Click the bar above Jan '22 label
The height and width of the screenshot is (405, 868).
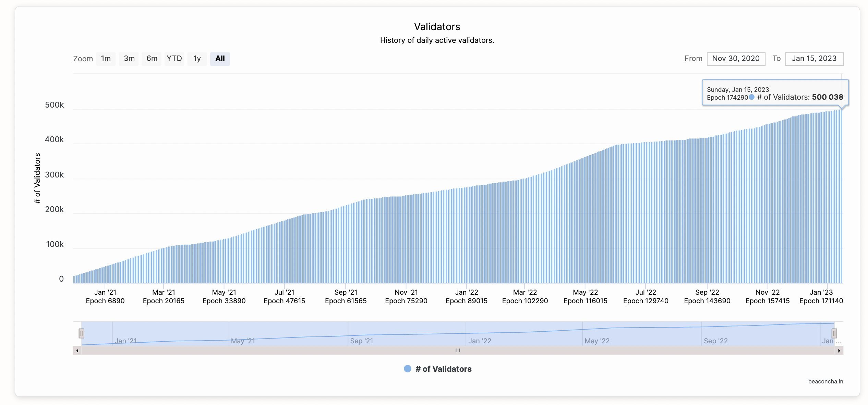tap(466, 240)
